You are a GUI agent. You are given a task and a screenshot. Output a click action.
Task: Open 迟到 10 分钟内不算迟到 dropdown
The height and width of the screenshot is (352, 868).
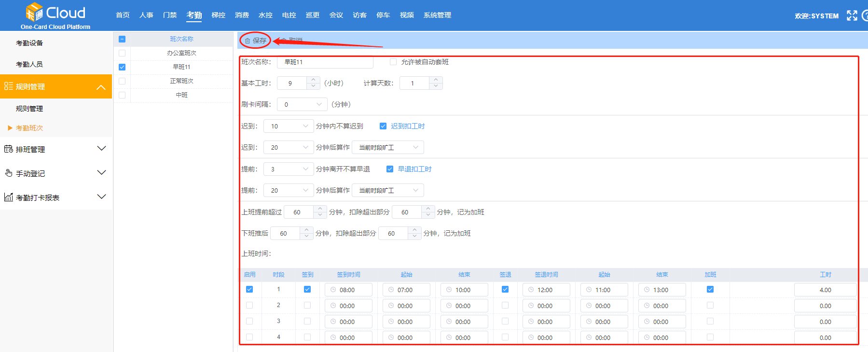coord(289,126)
